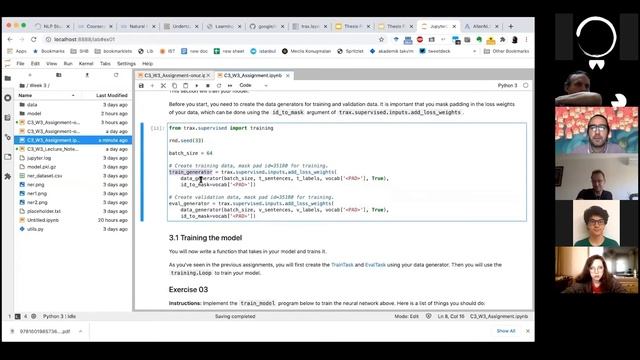This screenshot has height=360, width=640.
Task: Go back with the browser back arrow
Action: click(10, 39)
